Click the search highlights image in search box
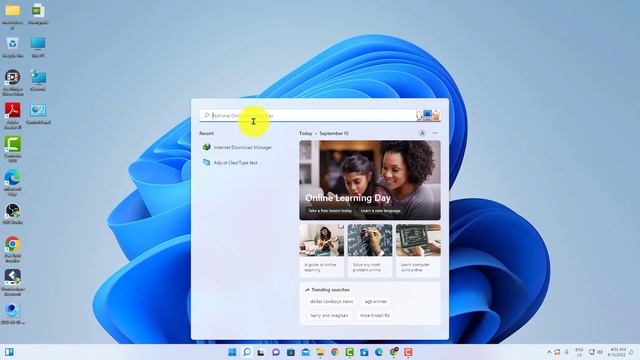 (428, 116)
